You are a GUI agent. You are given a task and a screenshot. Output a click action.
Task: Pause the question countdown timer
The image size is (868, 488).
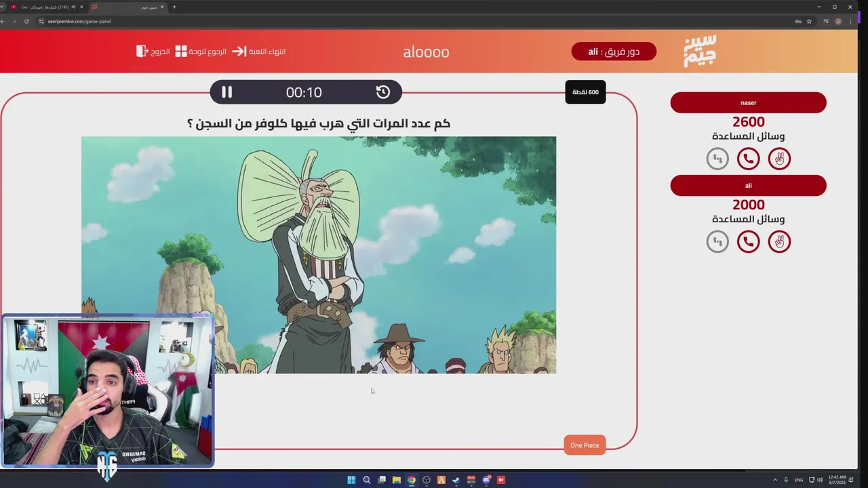[226, 92]
